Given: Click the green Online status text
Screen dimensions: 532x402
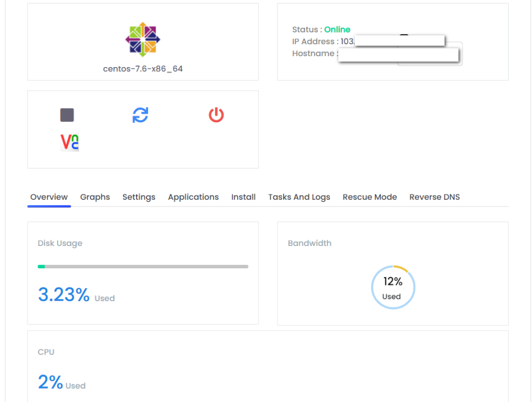Looking at the screenshot, I should click(337, 30).
